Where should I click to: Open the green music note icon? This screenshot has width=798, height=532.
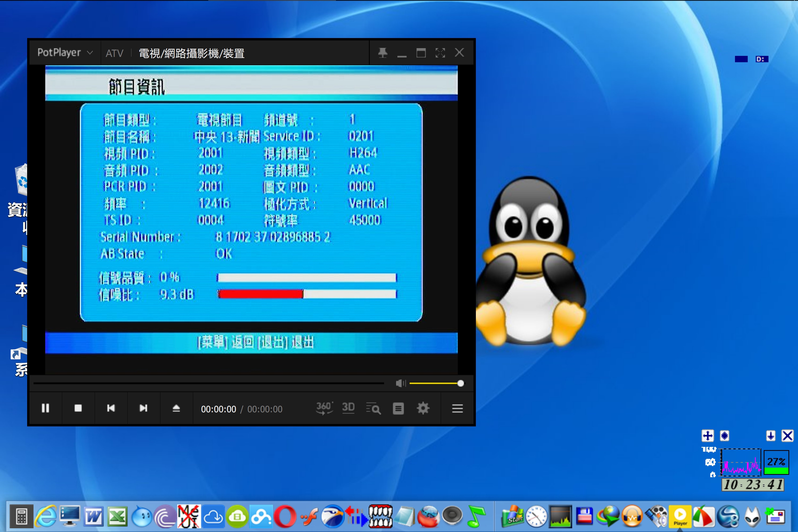[x=476, y=516]
